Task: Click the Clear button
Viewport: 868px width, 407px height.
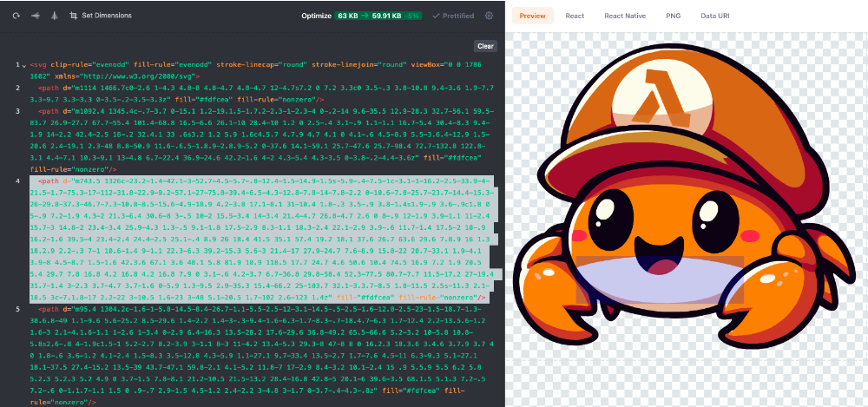Action: 485,47
